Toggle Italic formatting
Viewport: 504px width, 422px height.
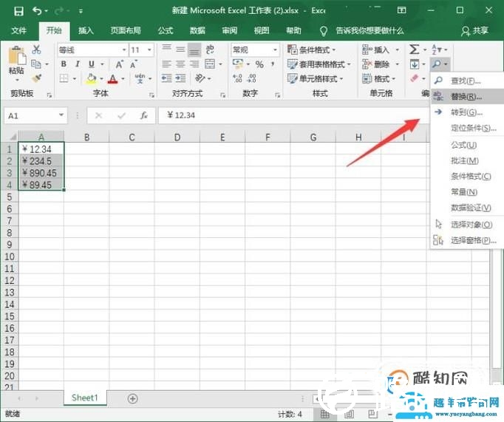78,64
